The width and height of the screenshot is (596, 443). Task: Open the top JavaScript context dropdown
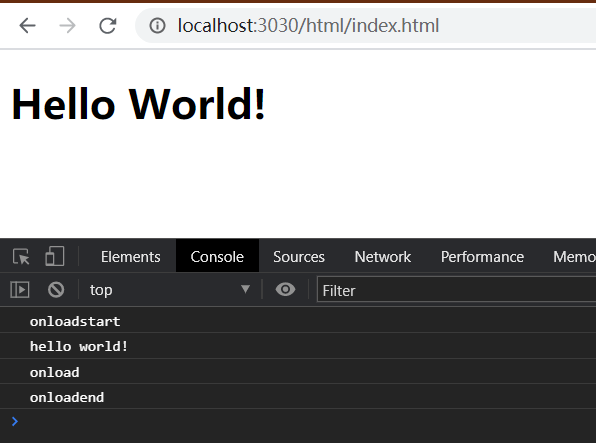pyautogui.click(x=170, y=290)
